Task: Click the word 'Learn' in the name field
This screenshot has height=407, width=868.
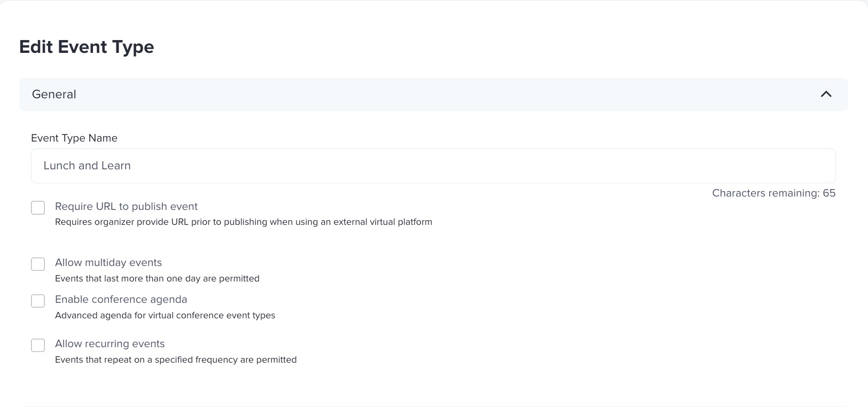Action: coord(116,166)
